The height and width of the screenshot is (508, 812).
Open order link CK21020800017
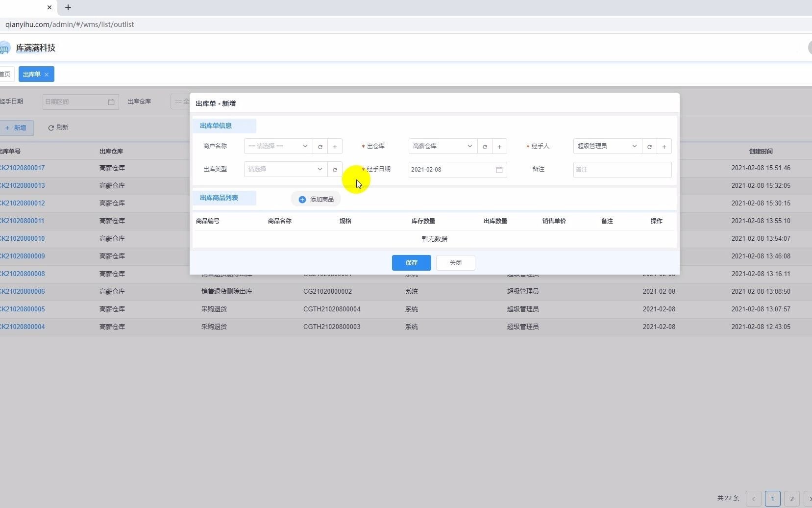(x=22, y=168)
